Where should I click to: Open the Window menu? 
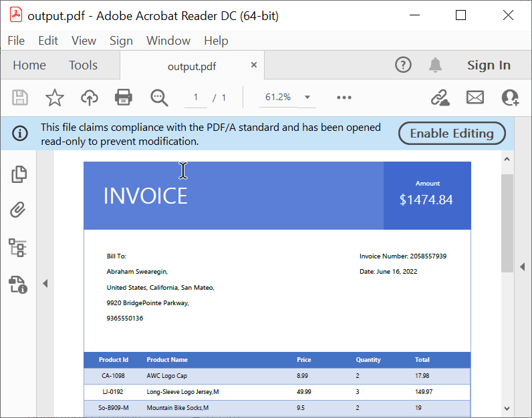pyautogui.click(x=168, y=41)
